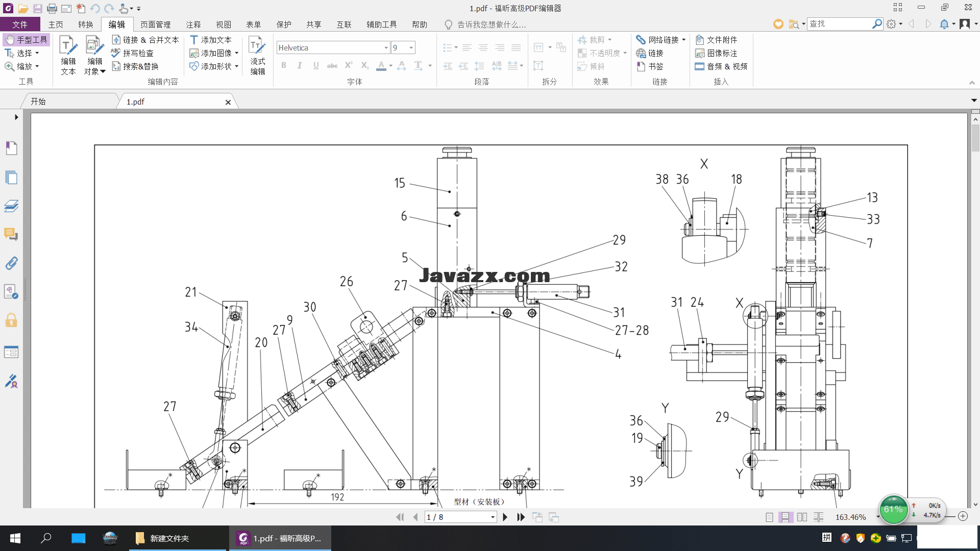Open the Attachments paperclip panel in sidebar

coord(11,263)
